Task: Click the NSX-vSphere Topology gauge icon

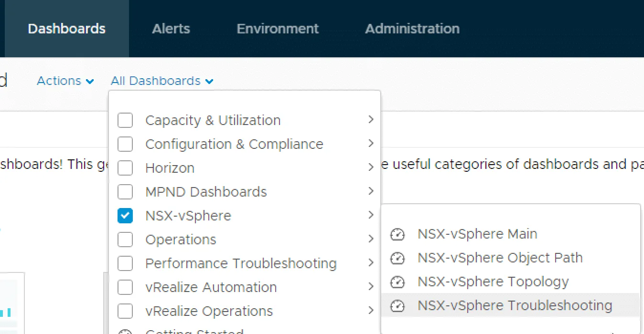Action: pos(397,282)
